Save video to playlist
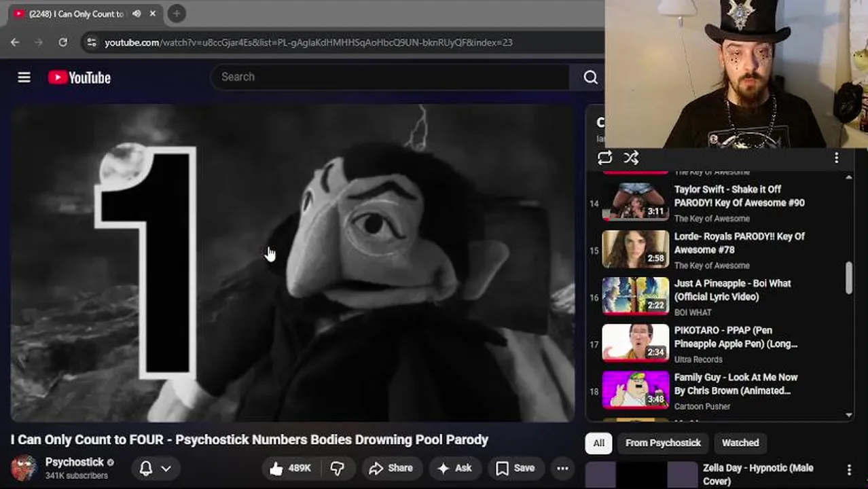Viewport: 868px width, 489px height. (515, 468)
